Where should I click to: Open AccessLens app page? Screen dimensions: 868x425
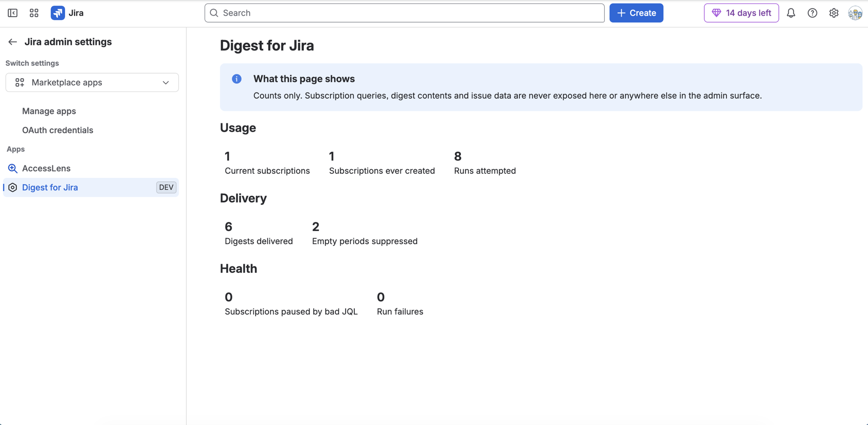(46, 168)
